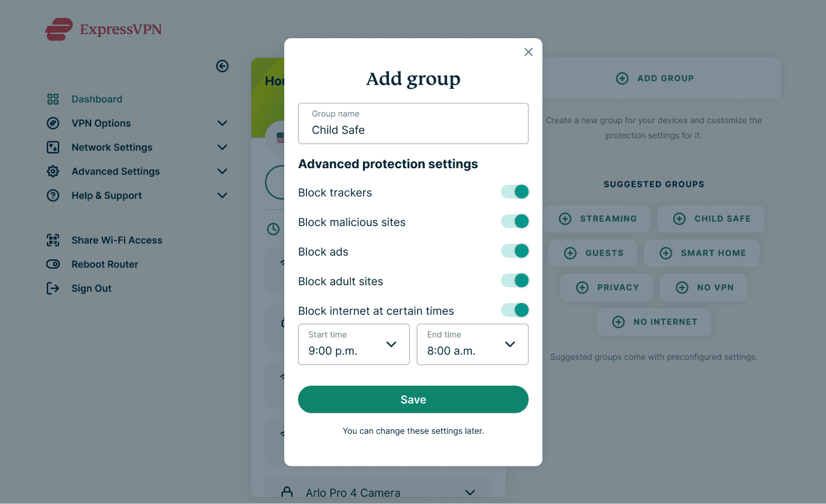Open Advanced Settings via its gear icon
The height and width of the screenshot is (504, 826).
pyautogui.click(x=53, y=171)
